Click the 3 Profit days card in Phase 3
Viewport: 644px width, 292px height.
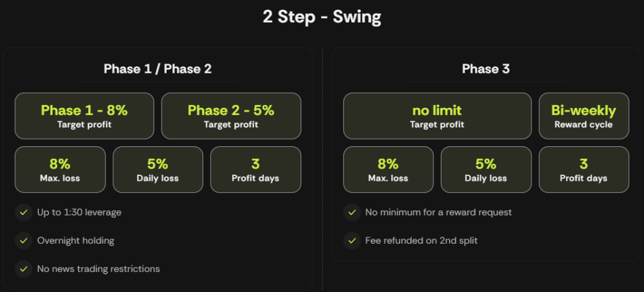584,170
